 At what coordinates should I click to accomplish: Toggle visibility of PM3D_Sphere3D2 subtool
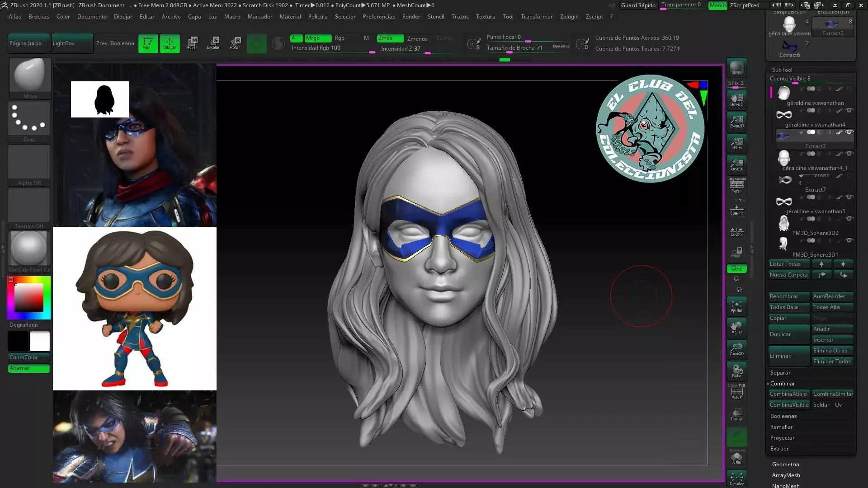click(849, 219)
